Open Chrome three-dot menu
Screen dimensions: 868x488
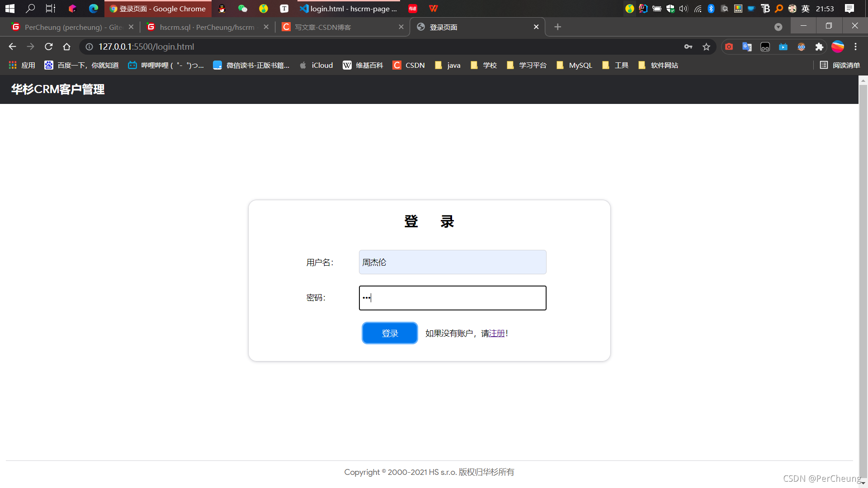[855, 47]
